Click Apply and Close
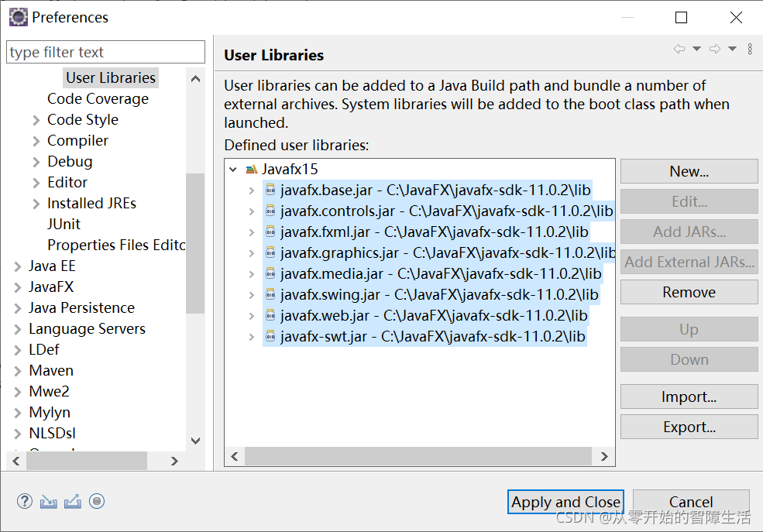Viewport: 763px width, 532px height. [565, 501]
